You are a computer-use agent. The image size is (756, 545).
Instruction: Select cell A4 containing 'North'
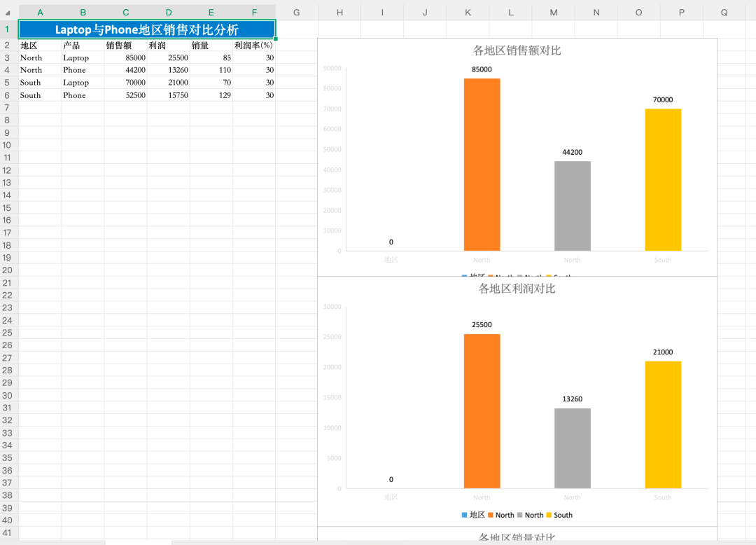[40, 70]
